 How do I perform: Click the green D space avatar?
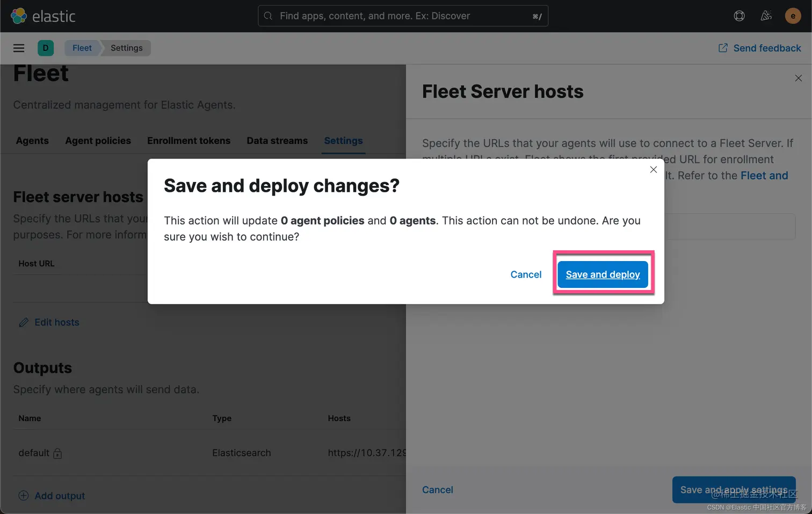tap(46, 48)
